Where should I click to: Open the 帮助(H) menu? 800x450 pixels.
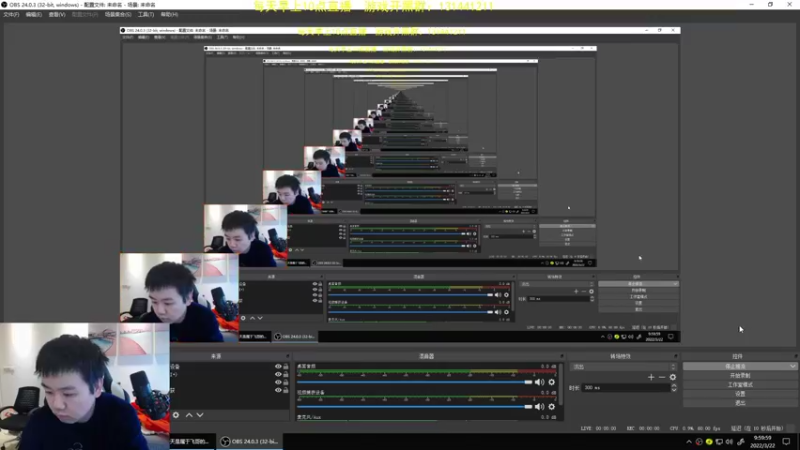point(169,15)
